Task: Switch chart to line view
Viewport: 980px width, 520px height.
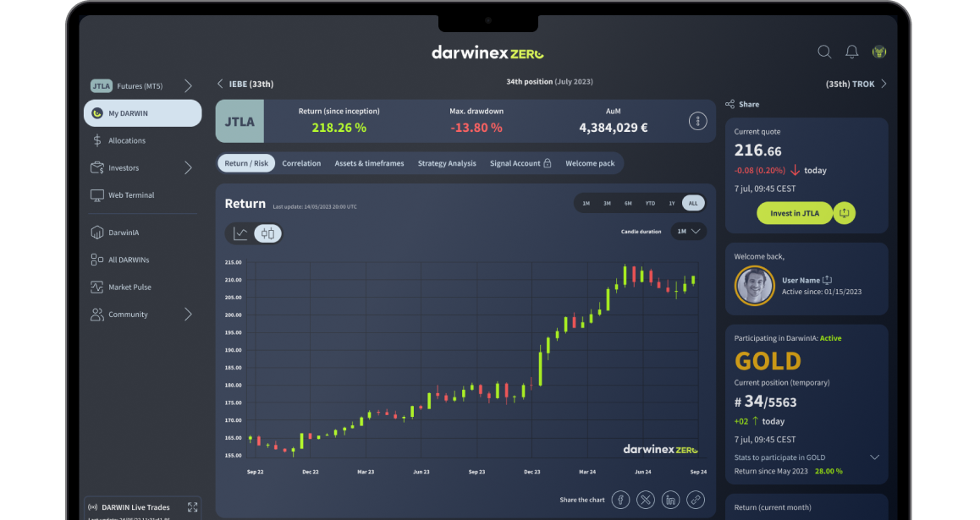Action: coord(240,233)
